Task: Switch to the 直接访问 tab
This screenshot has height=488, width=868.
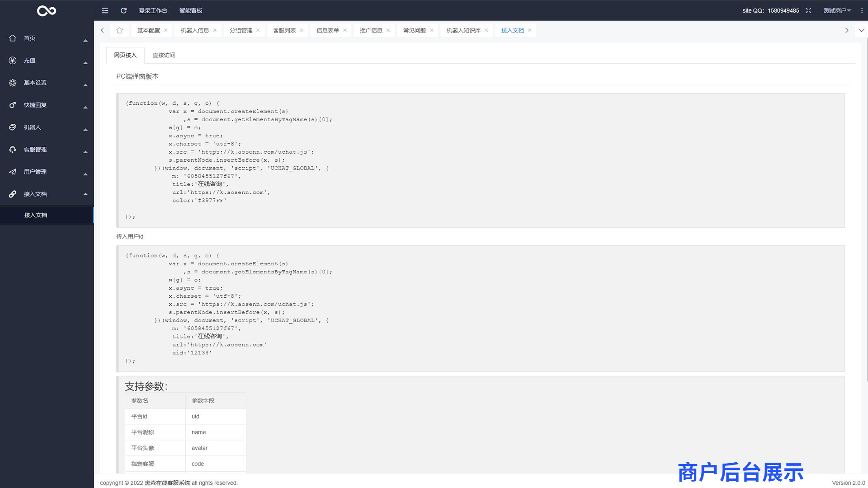Action: click(x=164, y=55)
